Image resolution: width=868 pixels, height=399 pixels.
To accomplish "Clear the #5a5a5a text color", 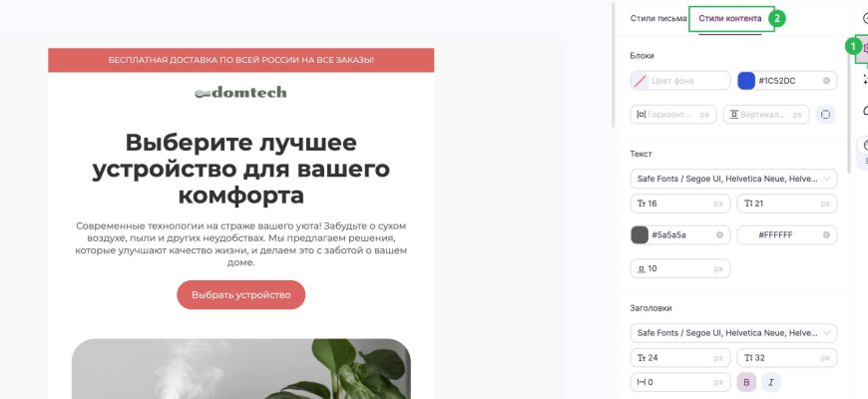I will [719, 234].
